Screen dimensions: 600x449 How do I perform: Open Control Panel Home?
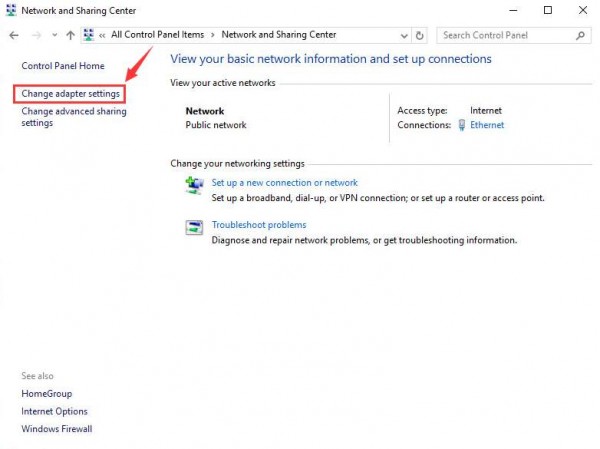[63, 66]
